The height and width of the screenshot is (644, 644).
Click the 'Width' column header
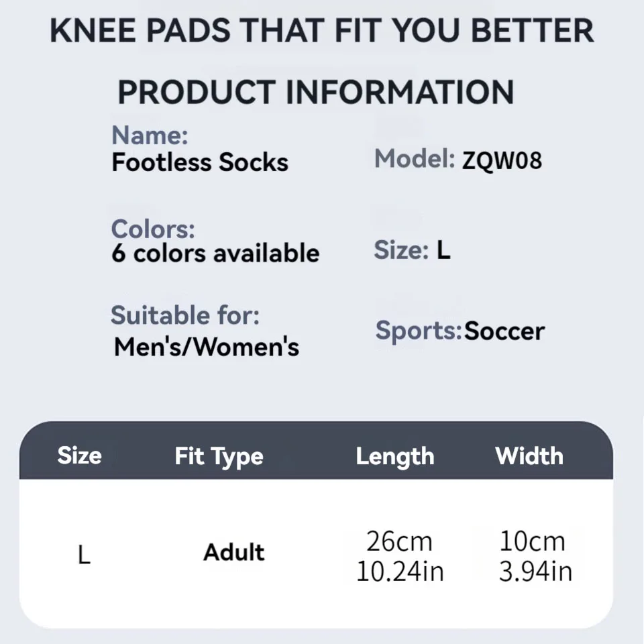529,456
